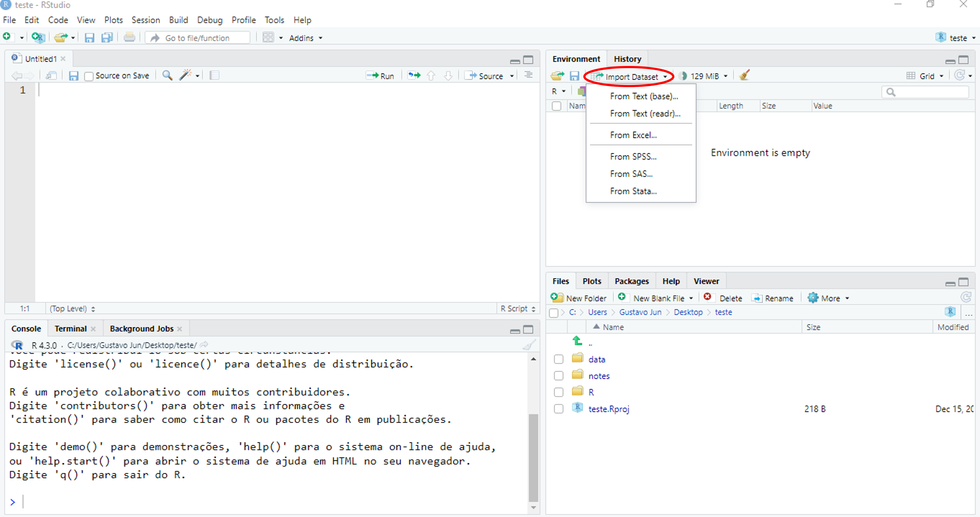Viewport: 980px width, 517px height.
Task: Select From Text (readr)... menu item
Action: click(x=645, y=113)
